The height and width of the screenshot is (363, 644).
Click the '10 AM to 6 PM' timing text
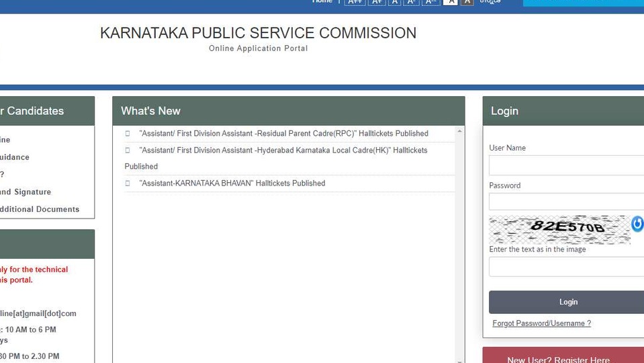31,329
